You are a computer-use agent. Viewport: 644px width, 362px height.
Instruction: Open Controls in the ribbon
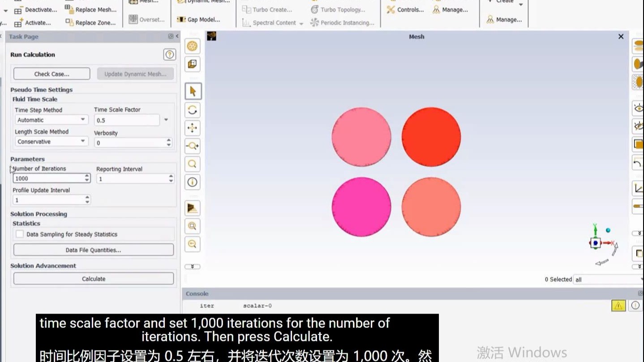(x=405, y=9)
